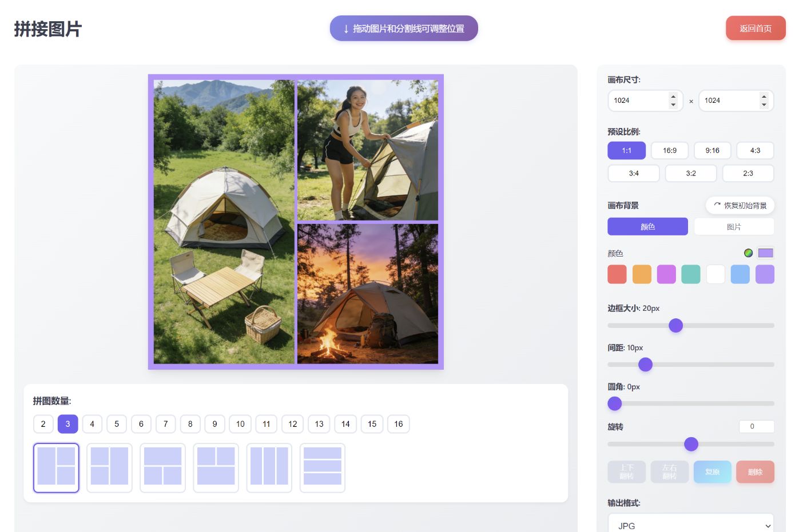Increase canvas width with up arrow
Screen dimensions: 799x532
point(673,96)
